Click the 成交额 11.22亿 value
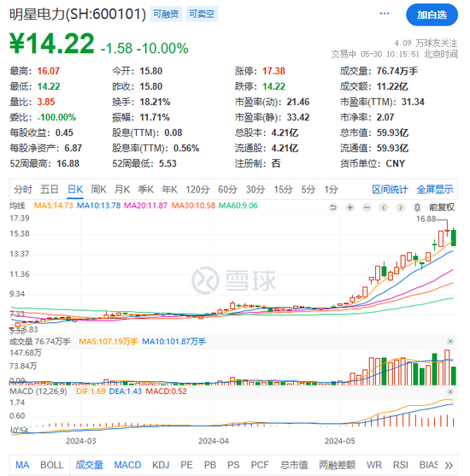The width and height of the screenshot is (470, 476). (x=392, y=86)
